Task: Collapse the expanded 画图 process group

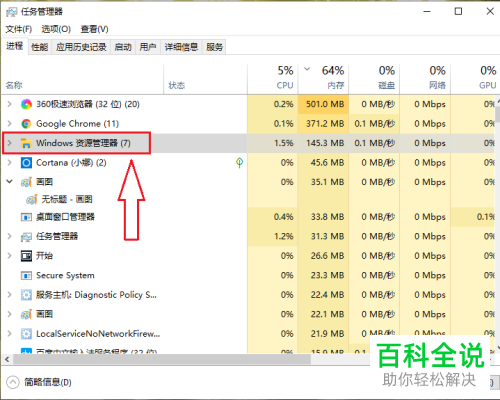Action: pyautogui.click(x=9, y=182)
